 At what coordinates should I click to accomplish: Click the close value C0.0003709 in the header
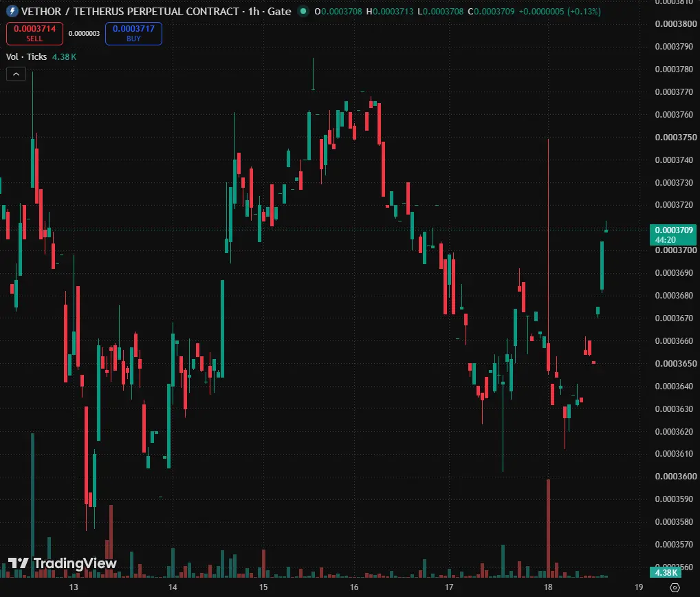(x=491, y=11)
